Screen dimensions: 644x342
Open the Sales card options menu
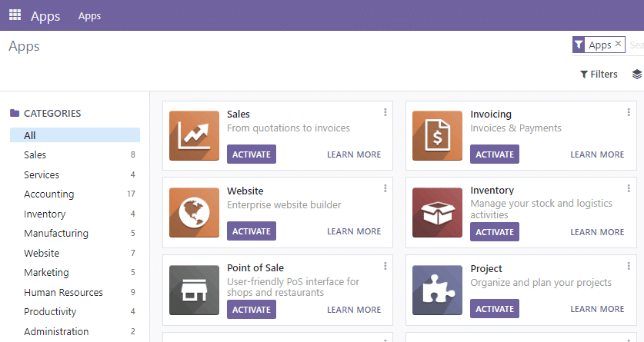pos(385,113)
